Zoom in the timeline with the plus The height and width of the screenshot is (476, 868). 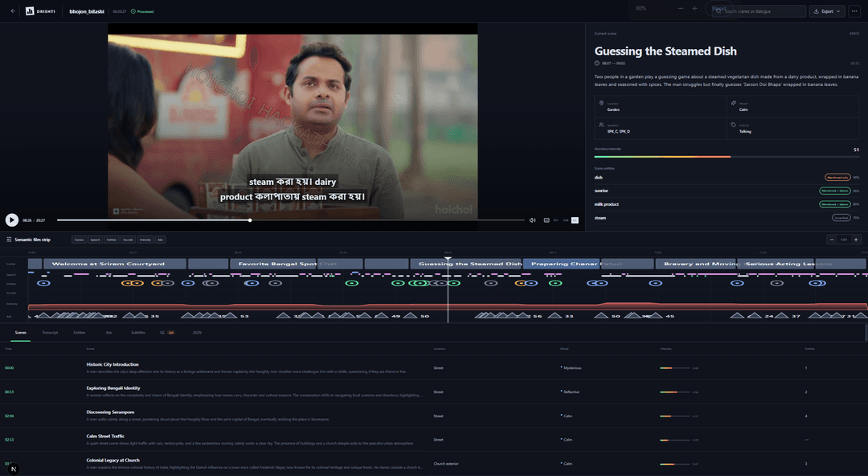tap(856, 240)
